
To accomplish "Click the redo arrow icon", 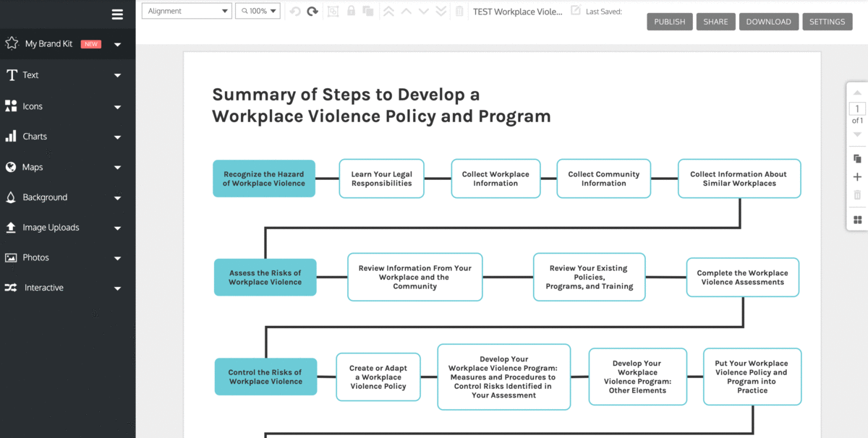I will click(x=312, y=12).
